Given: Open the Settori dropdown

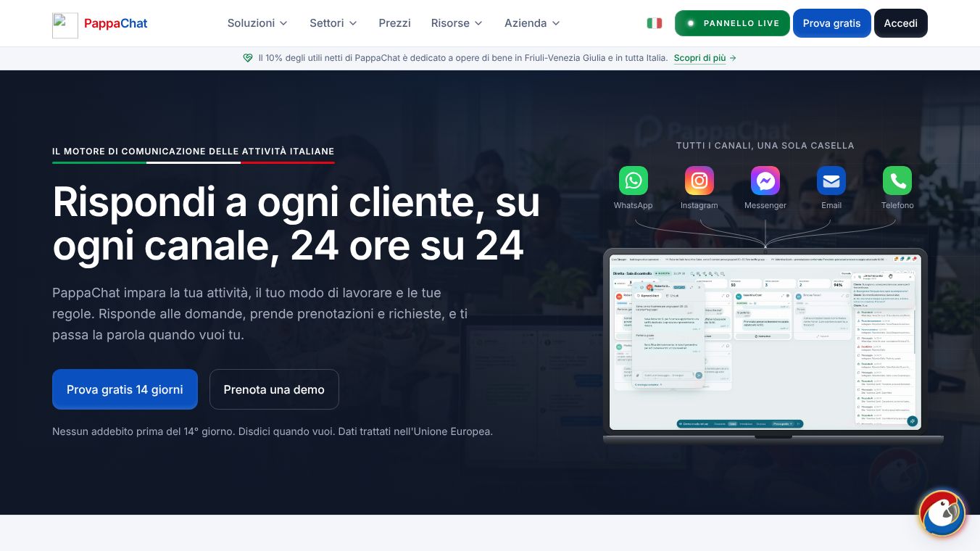Looking at the screenshot, I should 333,23.
